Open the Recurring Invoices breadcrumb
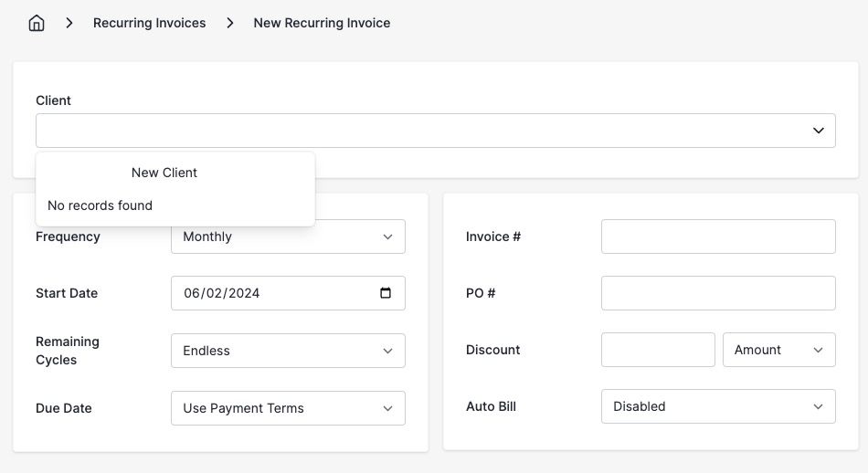Image resolution: width=868 pixels, height=473 pixels. [150, 23]
